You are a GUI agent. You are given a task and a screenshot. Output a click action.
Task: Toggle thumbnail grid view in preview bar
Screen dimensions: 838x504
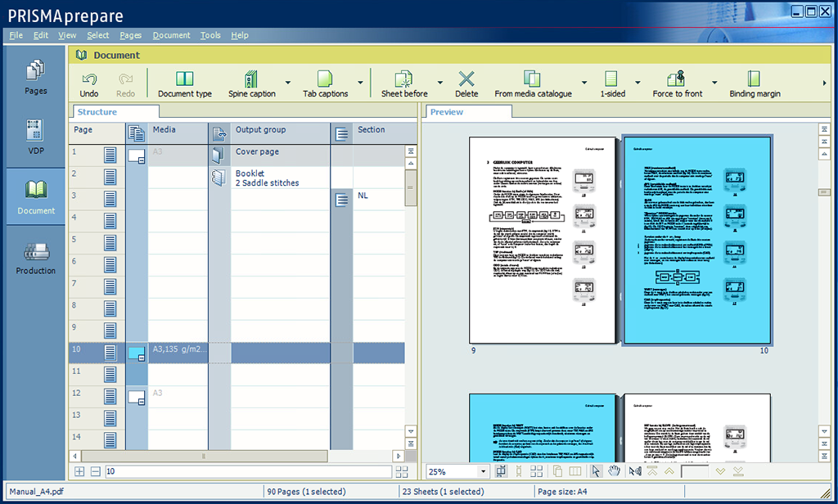coord(537,470)
